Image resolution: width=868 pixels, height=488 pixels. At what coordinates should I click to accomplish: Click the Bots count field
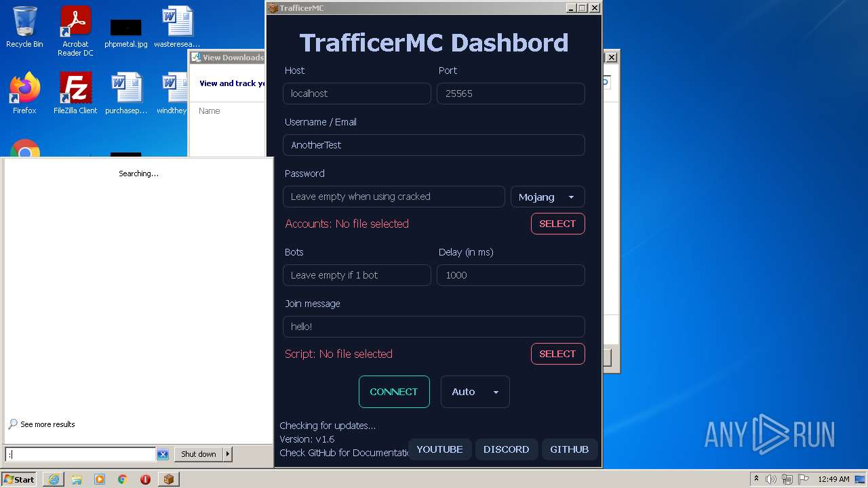point(357,275)
